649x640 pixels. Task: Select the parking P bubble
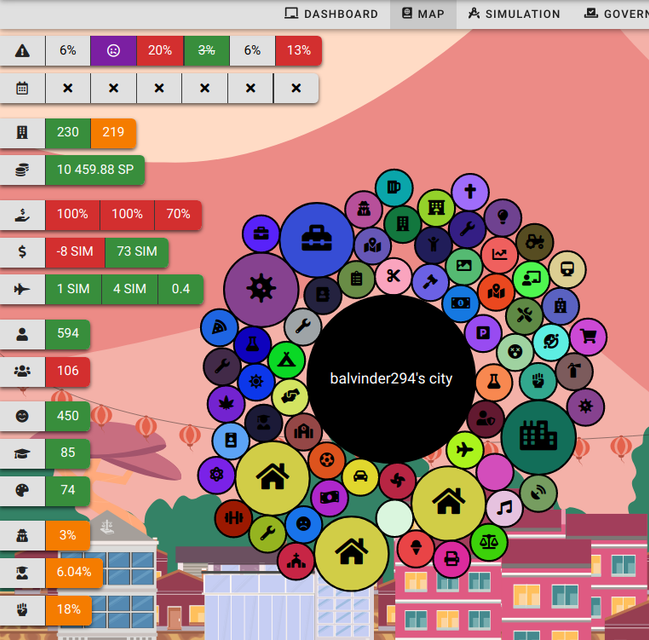[485, 332]
